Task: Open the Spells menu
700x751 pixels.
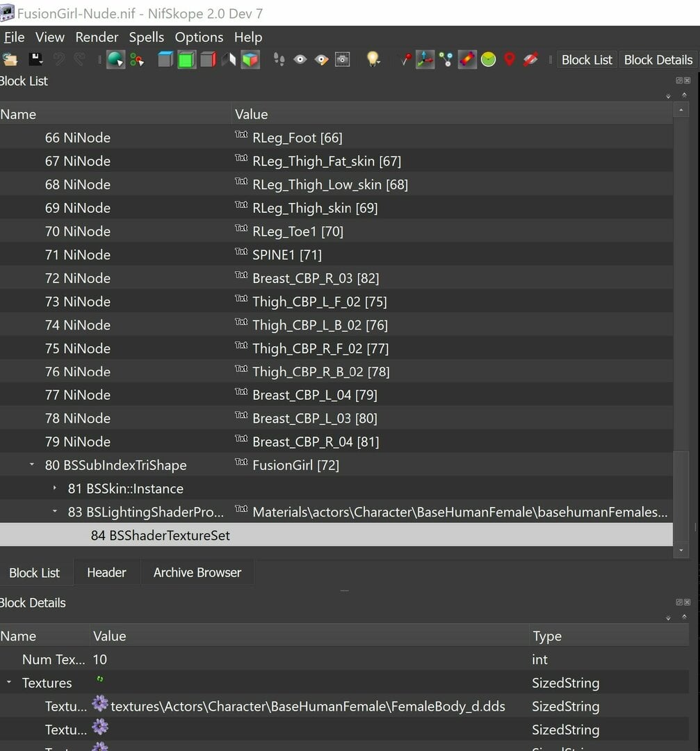Action: tap(147, 37)
